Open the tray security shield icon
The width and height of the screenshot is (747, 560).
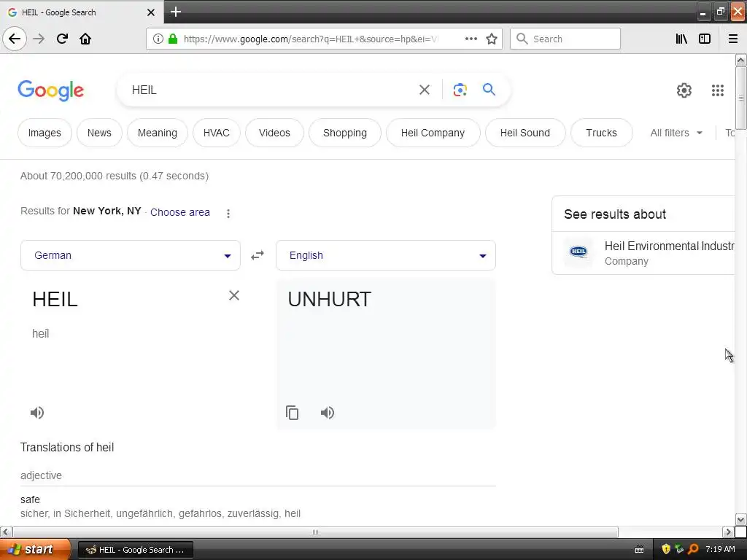(x=666, y=549)
